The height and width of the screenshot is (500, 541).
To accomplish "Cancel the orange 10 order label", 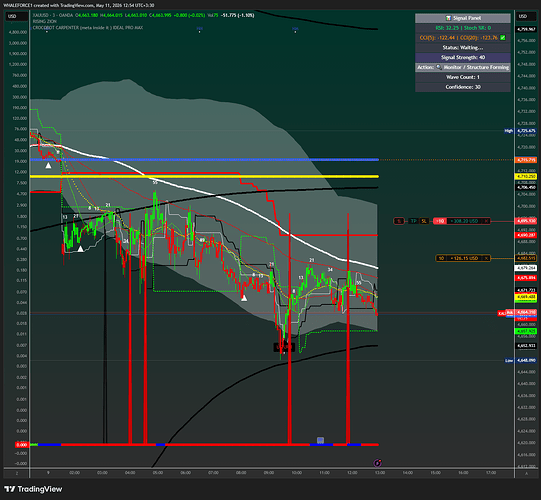I will pos(486,258).
